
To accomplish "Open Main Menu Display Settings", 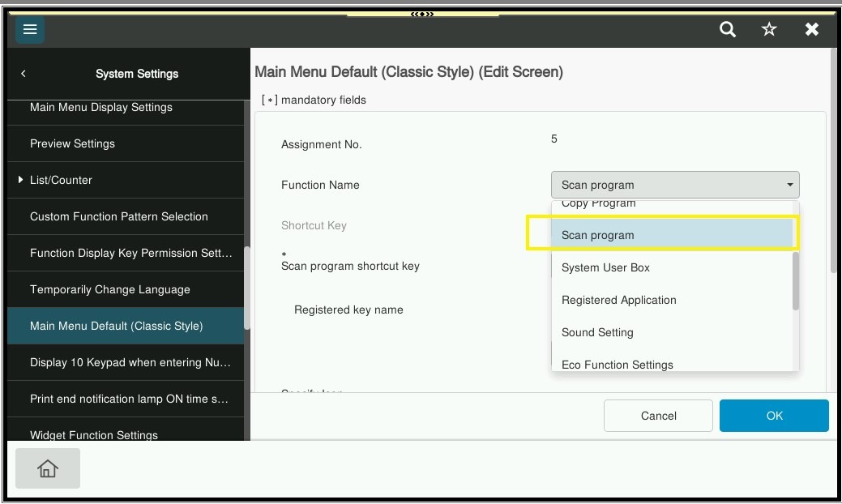I will click(101, 108).
